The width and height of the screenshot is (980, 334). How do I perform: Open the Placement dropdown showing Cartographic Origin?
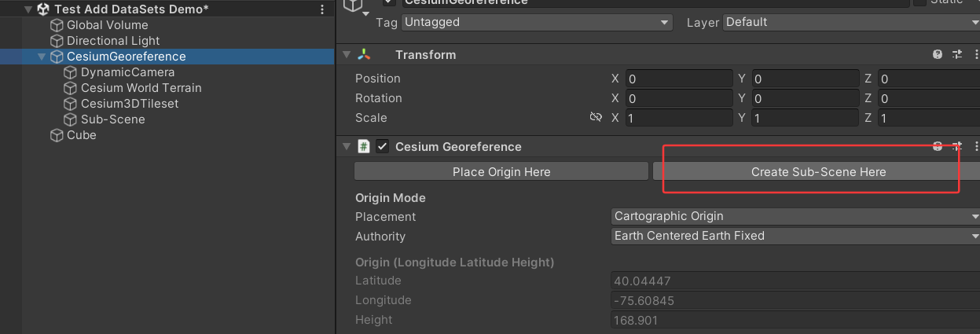pyautogui.click(x=795, y=216)
